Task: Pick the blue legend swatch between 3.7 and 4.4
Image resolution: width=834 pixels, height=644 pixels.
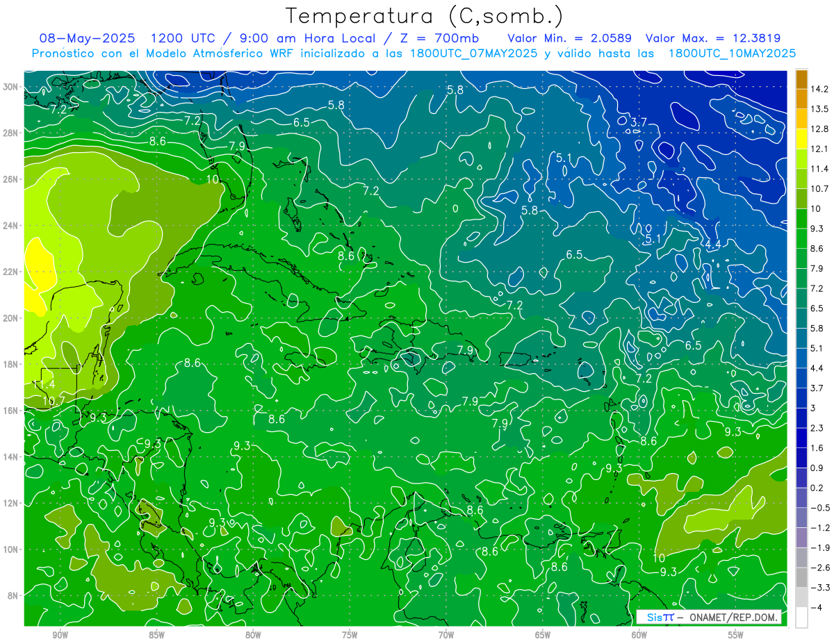Action: point(801,377)
